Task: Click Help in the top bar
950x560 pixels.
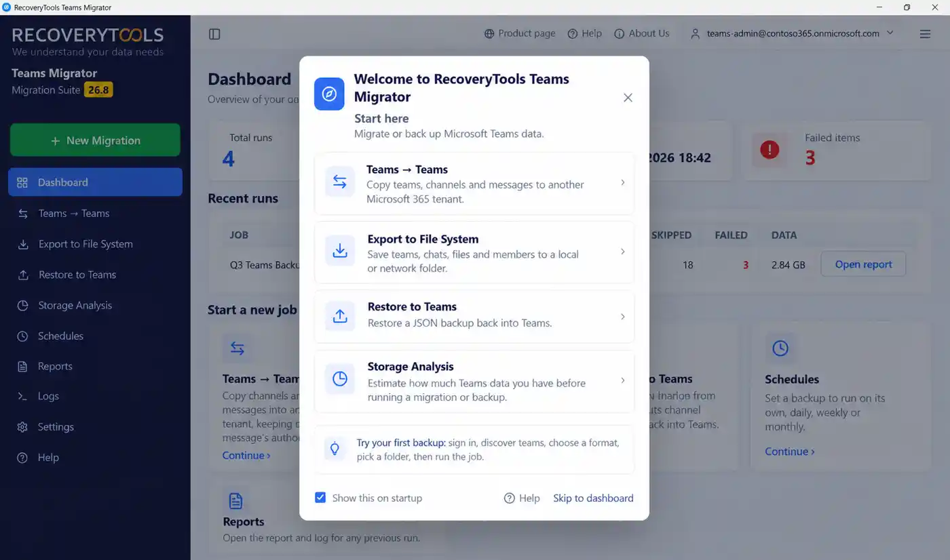Action: pos(584,33)
